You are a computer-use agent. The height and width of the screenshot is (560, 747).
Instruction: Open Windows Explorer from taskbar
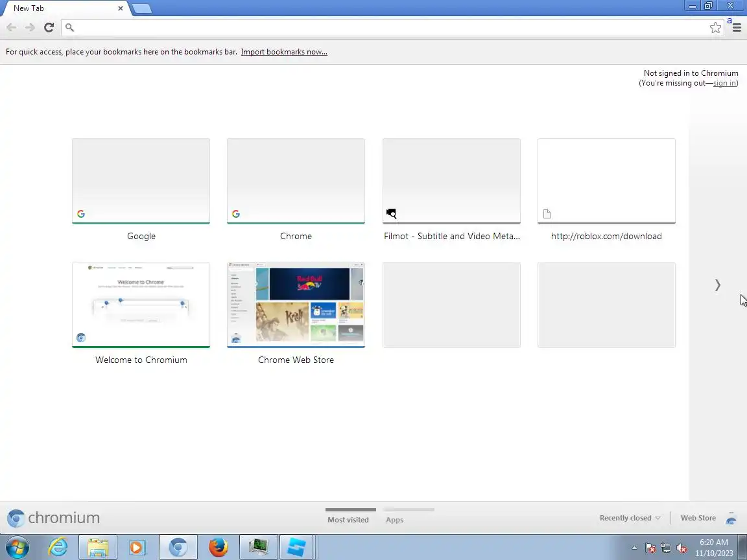(98, 547)
